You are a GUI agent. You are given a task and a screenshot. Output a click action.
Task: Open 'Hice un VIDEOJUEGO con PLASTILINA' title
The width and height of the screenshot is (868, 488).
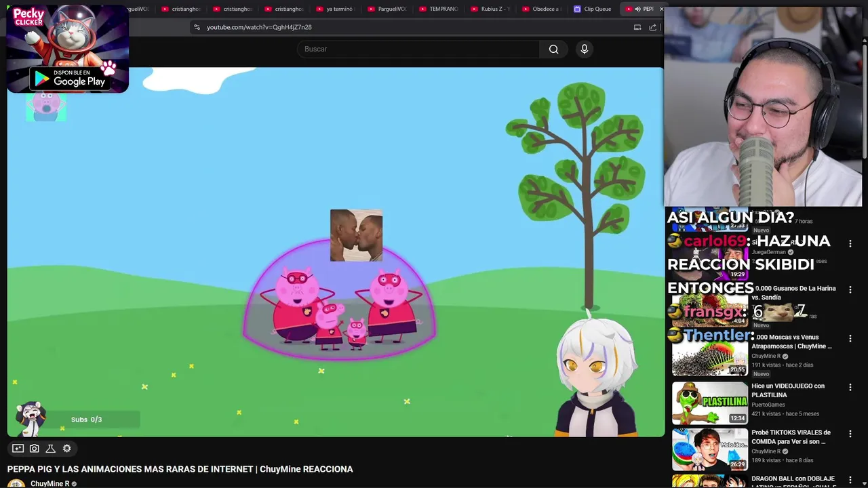coord(788,390)
